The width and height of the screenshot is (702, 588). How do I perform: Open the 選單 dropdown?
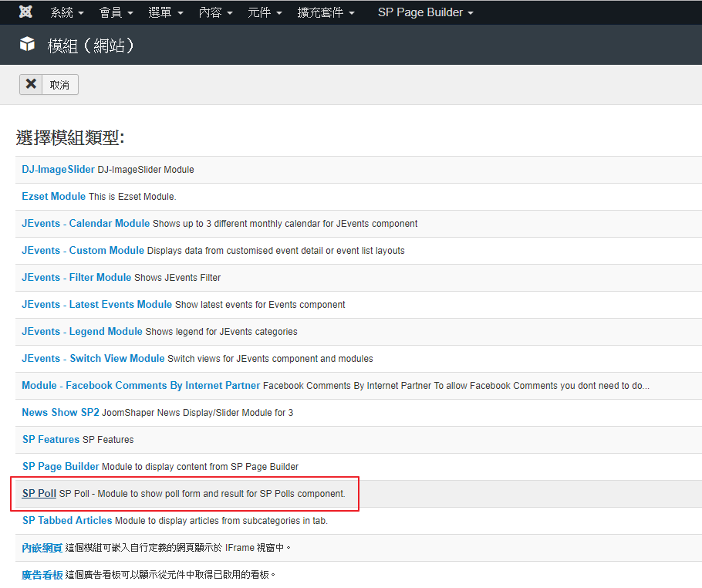point(166,12)
